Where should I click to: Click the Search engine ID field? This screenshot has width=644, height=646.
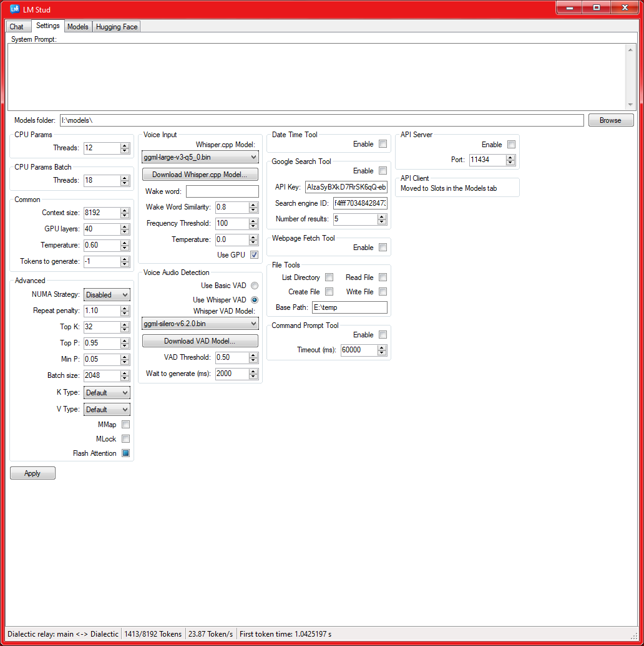[360, 203]
